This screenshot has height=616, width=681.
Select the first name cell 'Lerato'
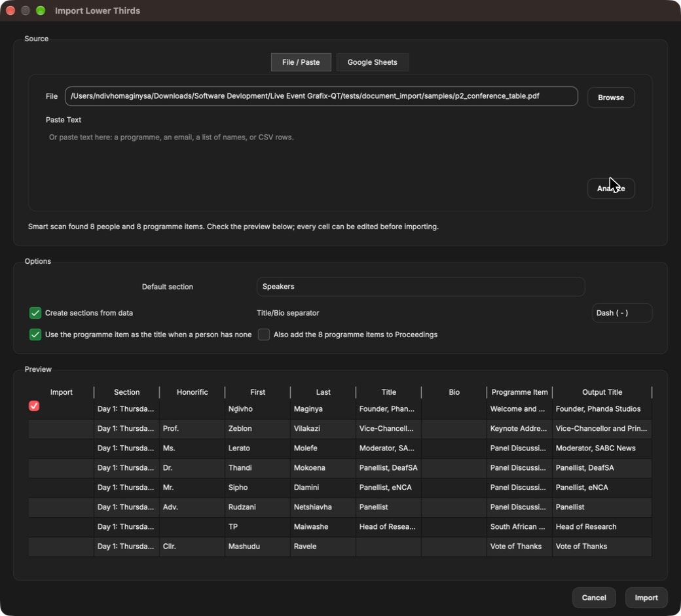(257, 448)
